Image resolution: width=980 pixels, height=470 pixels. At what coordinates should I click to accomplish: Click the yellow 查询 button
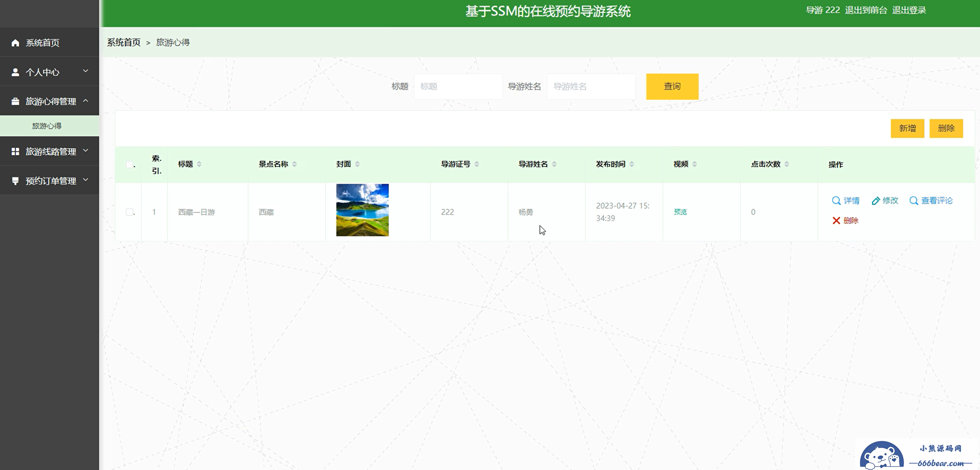pyautogui.click(x=672, y=87)
